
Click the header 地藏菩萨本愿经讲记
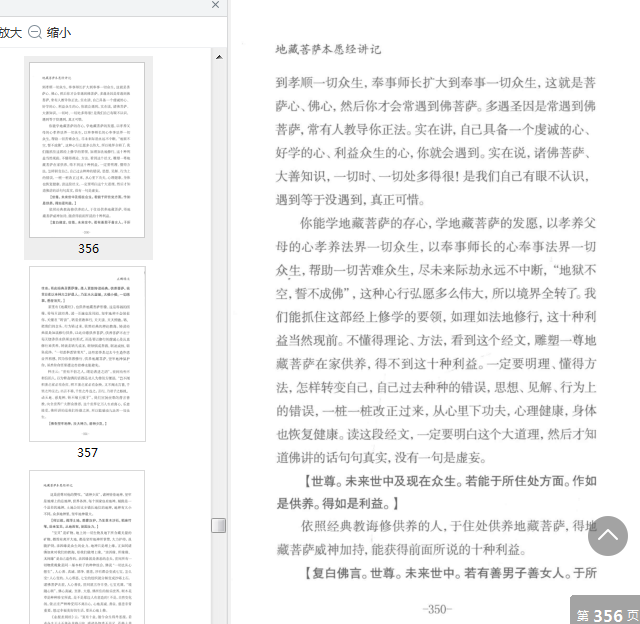point(328,49)
